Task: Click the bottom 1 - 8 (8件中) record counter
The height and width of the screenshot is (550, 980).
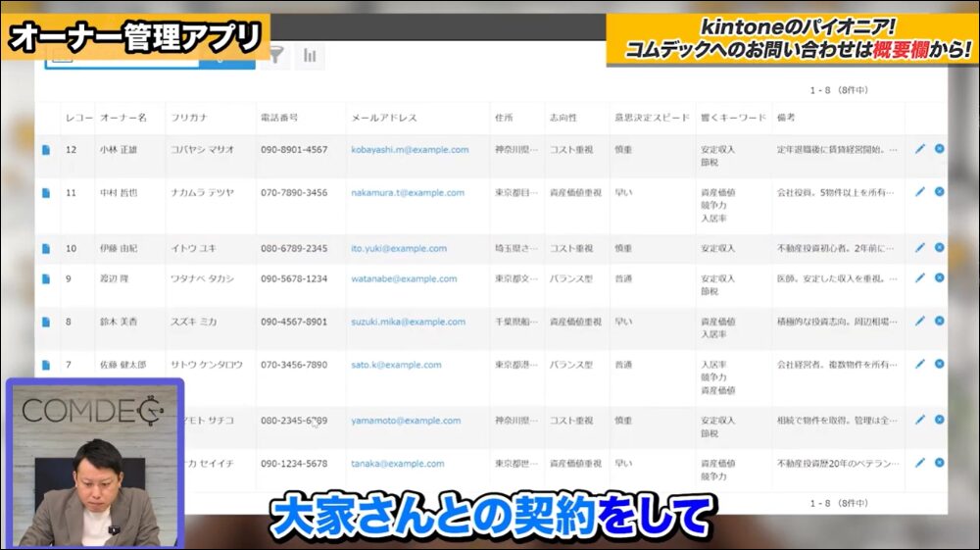Action: click(x=839, y=504)
